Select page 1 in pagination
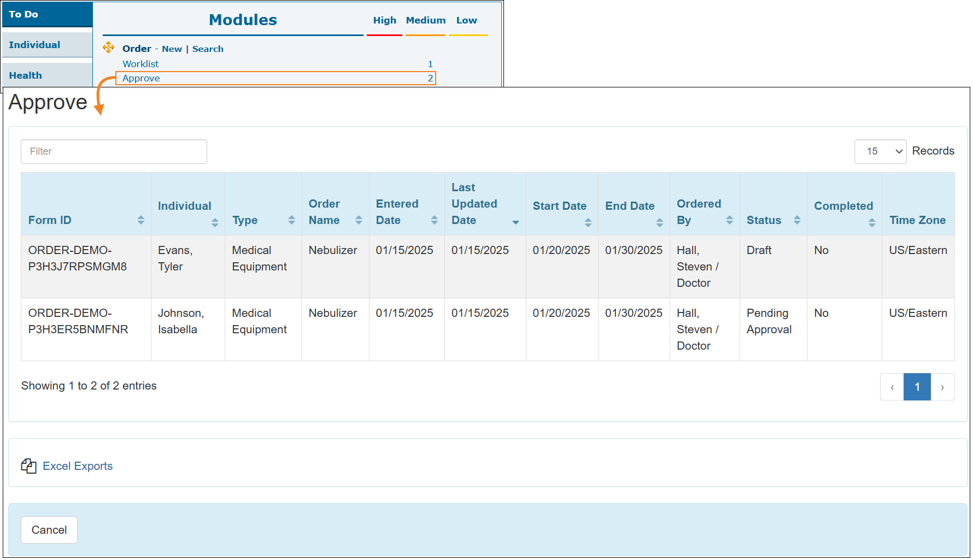The height and width of the screenshot is (560, 973). (x=917, y=387)
